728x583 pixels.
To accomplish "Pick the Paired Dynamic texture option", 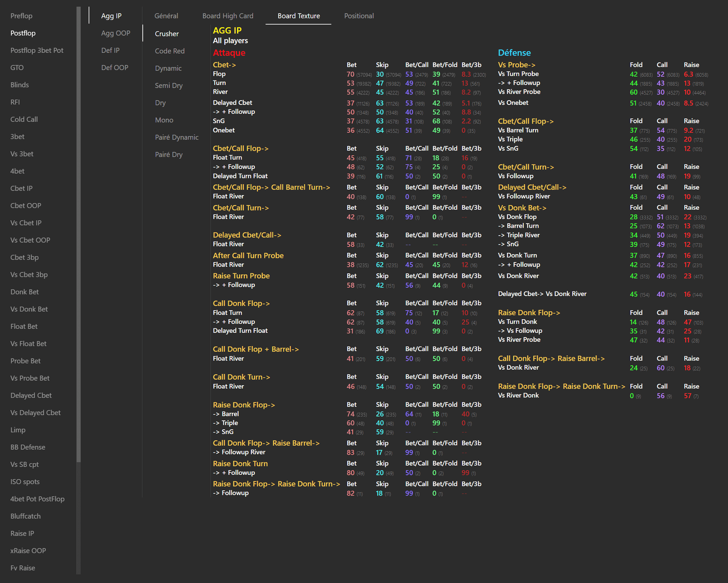I will 177,137.
